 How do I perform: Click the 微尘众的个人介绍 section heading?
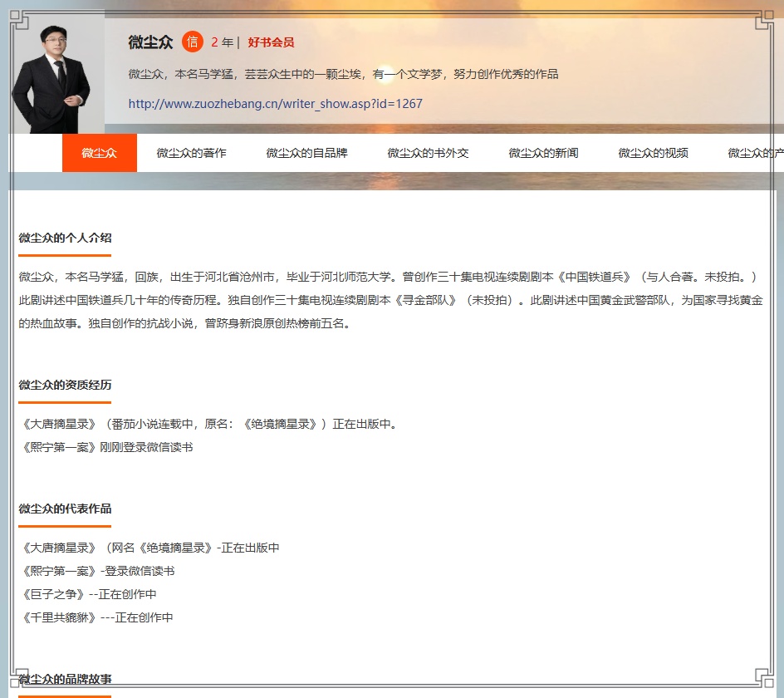point(65,238)
